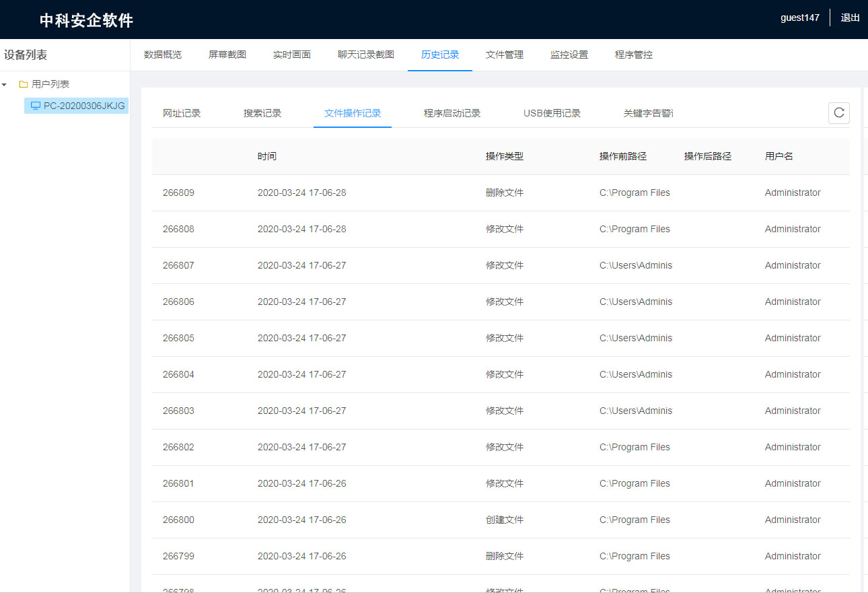Screen dimensions: 868x593
Task: Click record ID 266804
Action: click(x=178, y=374)
